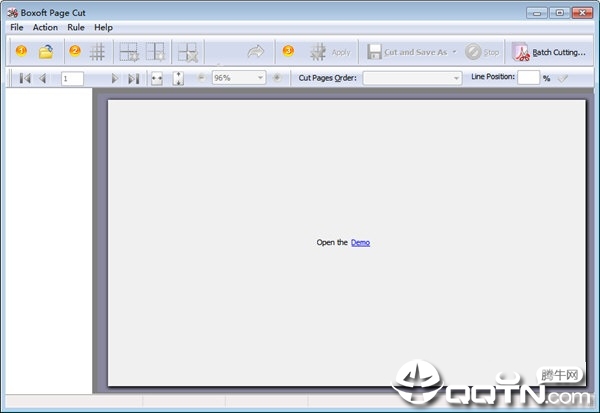
Task: Fit page to height icon
Action: pyautogui.click(x=178, y=78)
